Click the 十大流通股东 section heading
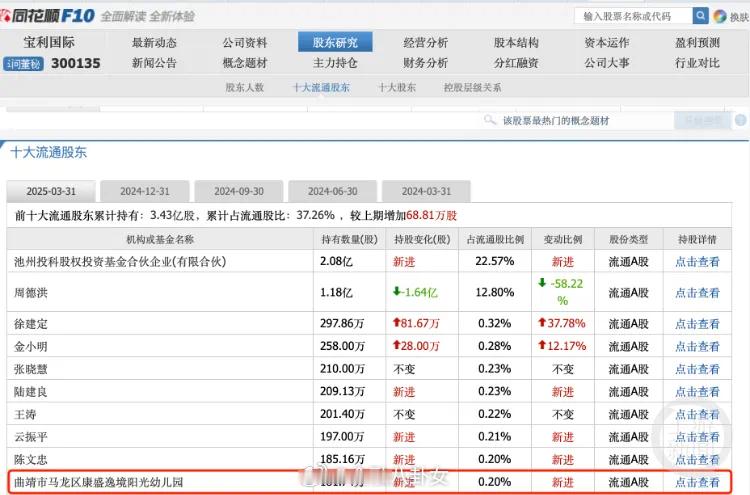750x495 pixels. point(48,152)
